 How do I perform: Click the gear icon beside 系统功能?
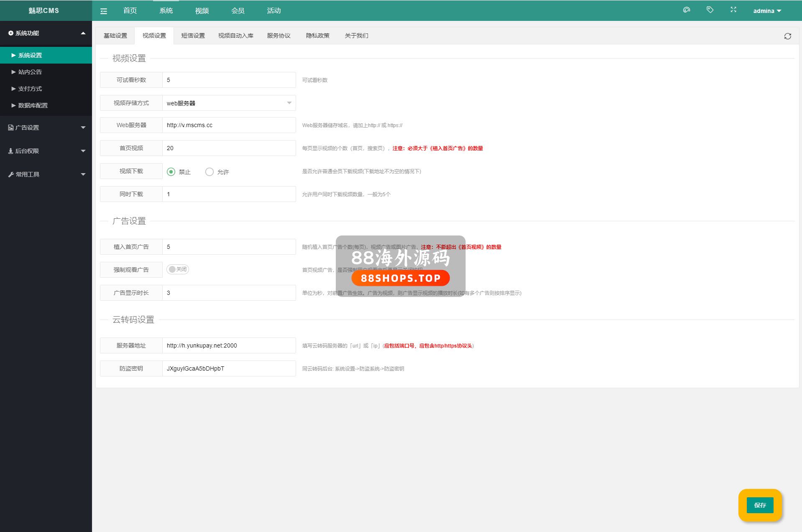[11, 33]
